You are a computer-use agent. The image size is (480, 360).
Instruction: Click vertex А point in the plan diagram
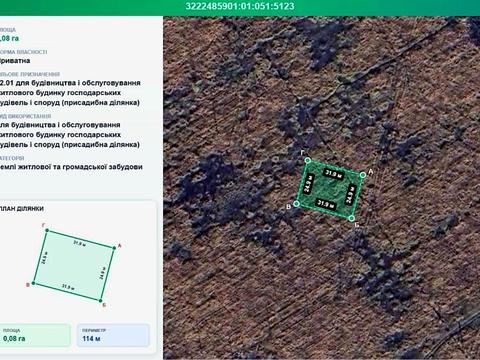tap(115, 247)
